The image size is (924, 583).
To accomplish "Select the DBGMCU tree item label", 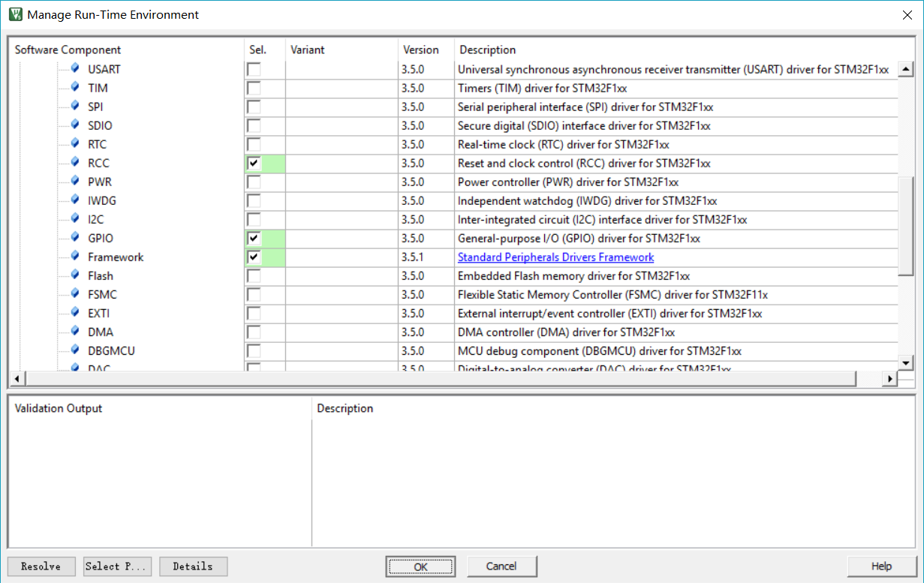I will (111, 351).
